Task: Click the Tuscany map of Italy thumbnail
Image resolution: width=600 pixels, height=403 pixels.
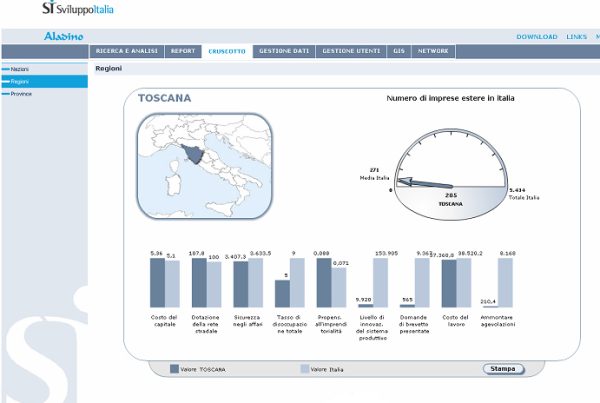Action: [x=204, y=167]
